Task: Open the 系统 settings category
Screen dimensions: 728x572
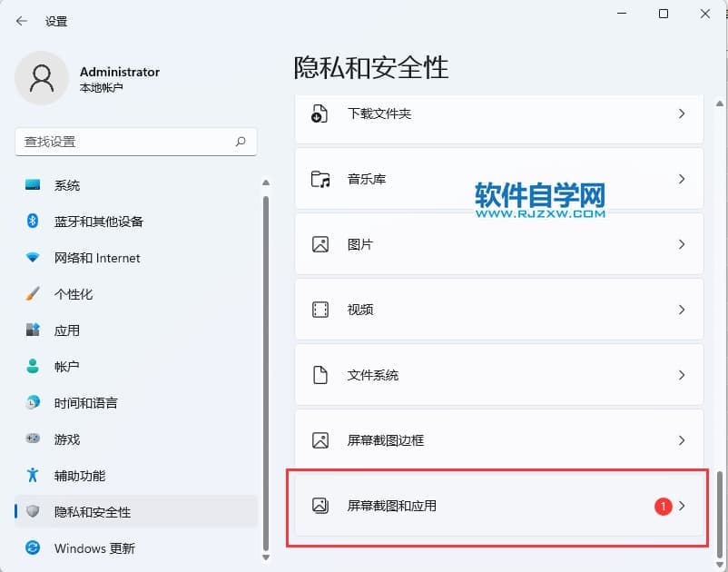Action: coord(67,185)
